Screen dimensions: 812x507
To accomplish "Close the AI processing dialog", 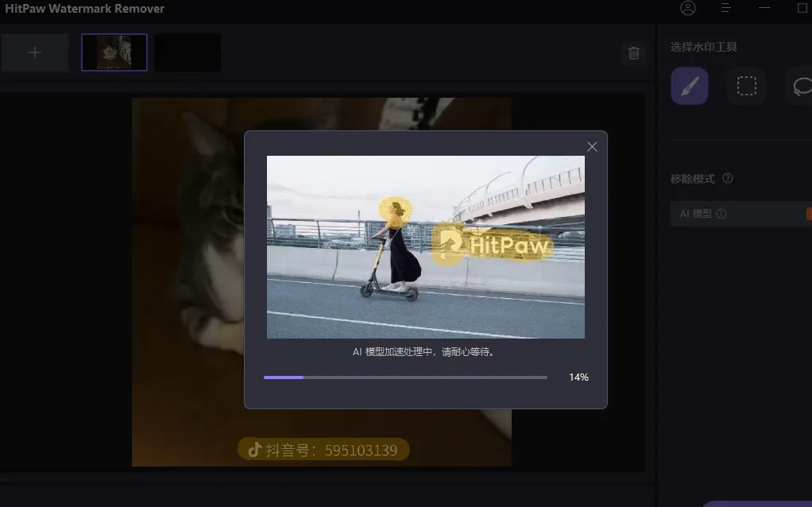I will 592,147.
